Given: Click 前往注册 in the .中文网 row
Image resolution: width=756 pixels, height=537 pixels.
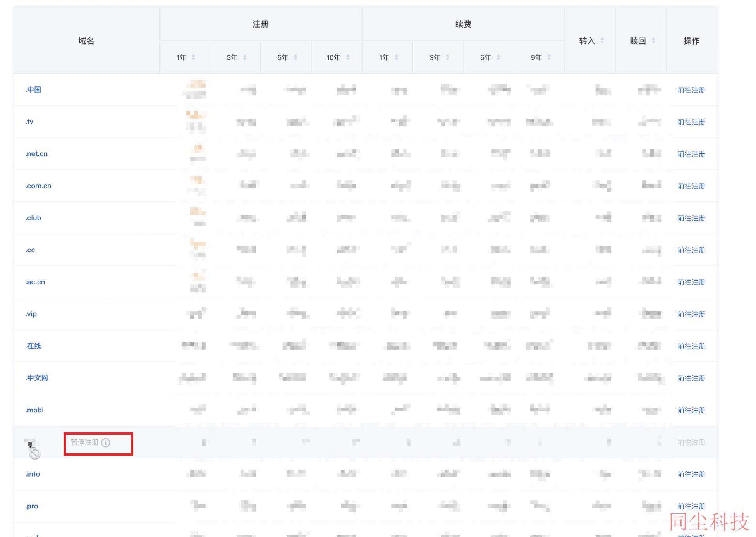Looking at the screenshot, I should 691,378.
